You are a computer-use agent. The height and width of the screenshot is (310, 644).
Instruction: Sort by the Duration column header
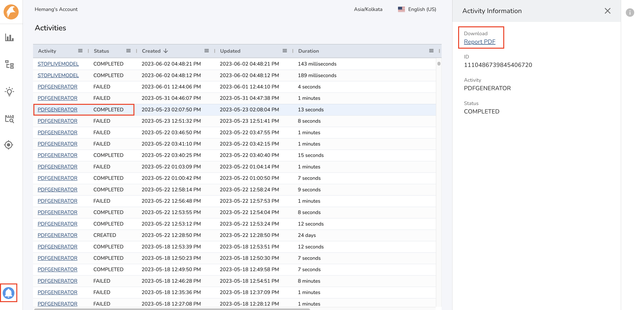pyautogui.click(x=308, y=51)
